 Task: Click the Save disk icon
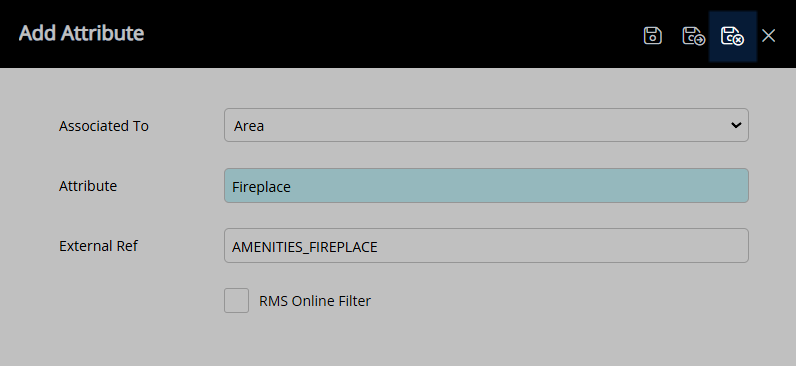tap(652, 36)
